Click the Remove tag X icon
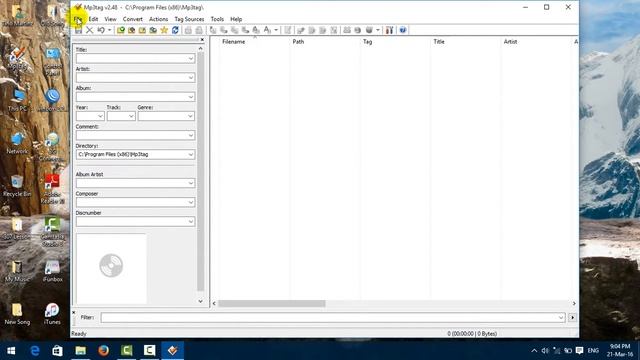The image size is (640, 360). pos(90,30)
